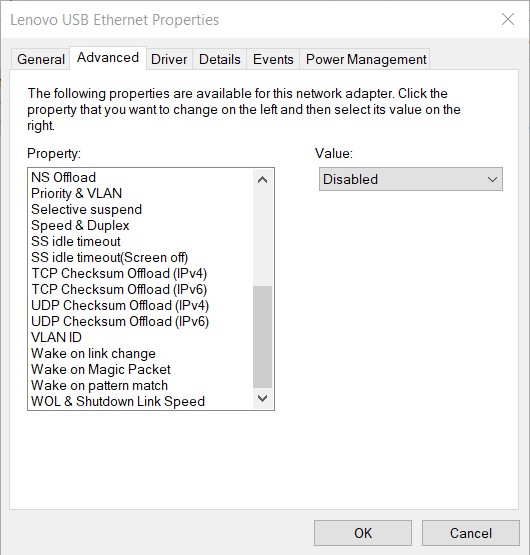Open the Events tab
The width and height of the screenshot is (530, 555).
point(273,59)
